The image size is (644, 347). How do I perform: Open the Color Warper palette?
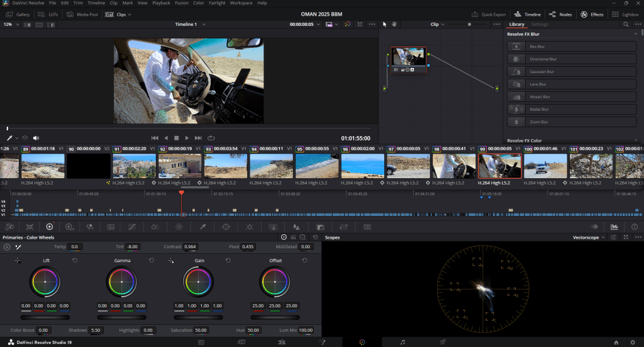tap(155, 227)
